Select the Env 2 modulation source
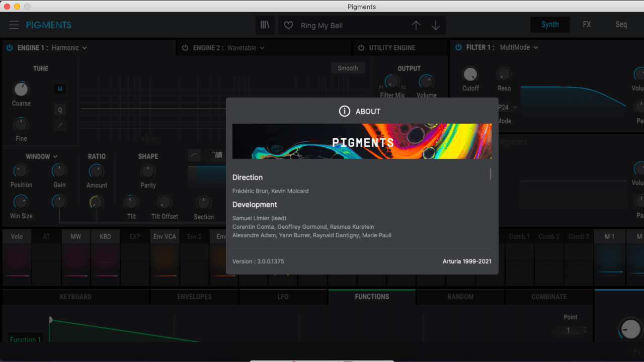Screen dimensions: 644x362 (194, 236)
